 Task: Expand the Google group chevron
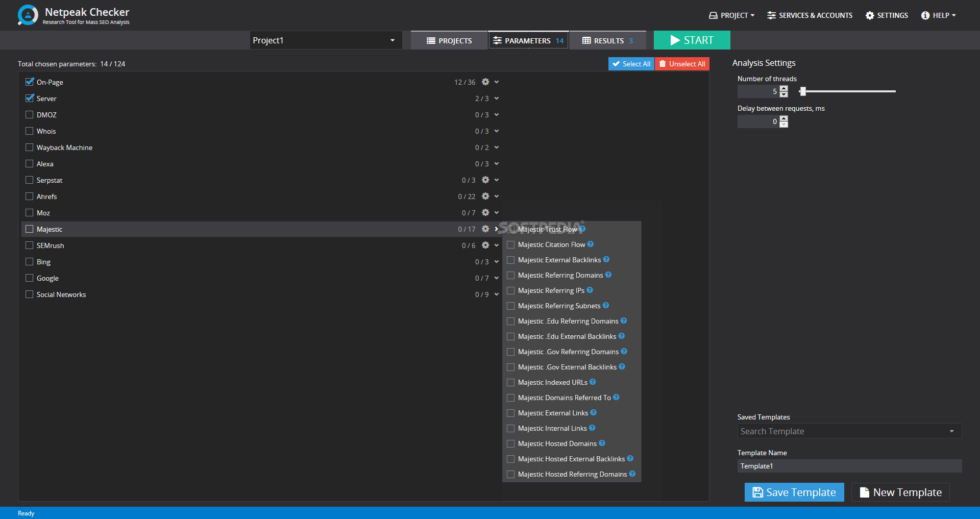point(496,278)
